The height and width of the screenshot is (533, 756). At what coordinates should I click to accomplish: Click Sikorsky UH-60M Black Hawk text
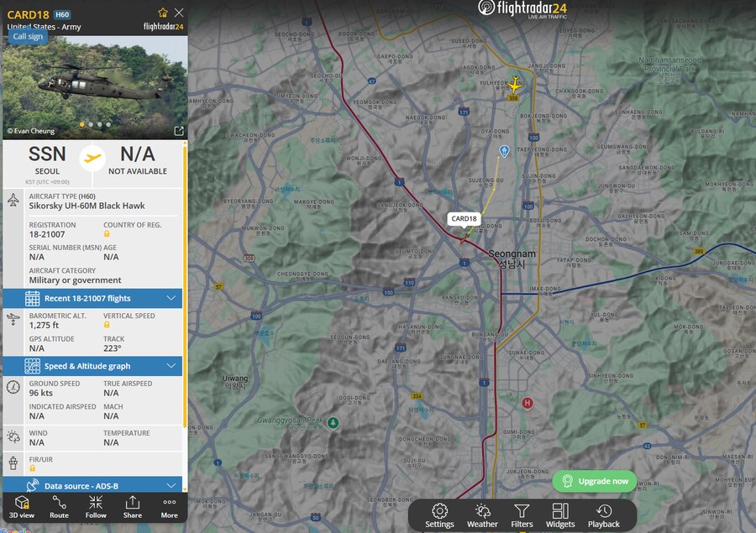[x=87, y=206]
